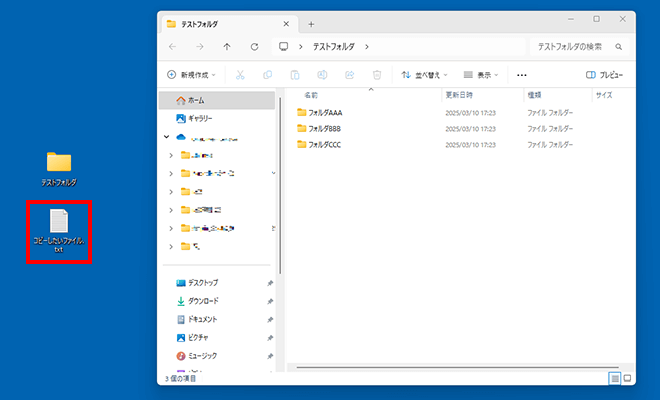Click the OneDrive cloud icon in navigation pane

point(181,137)
